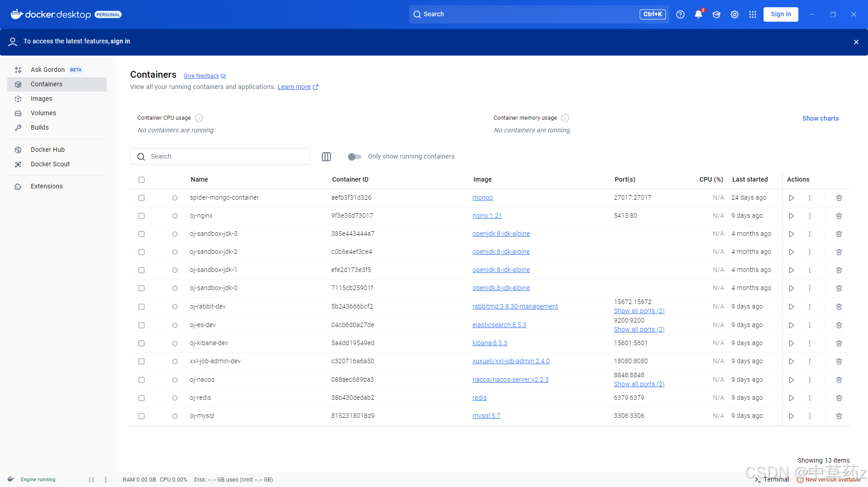Select the oj-sandbox-jdk-2 checkbox
The height and width of the screenshot is (487, 868).
[x=142, y=252]
